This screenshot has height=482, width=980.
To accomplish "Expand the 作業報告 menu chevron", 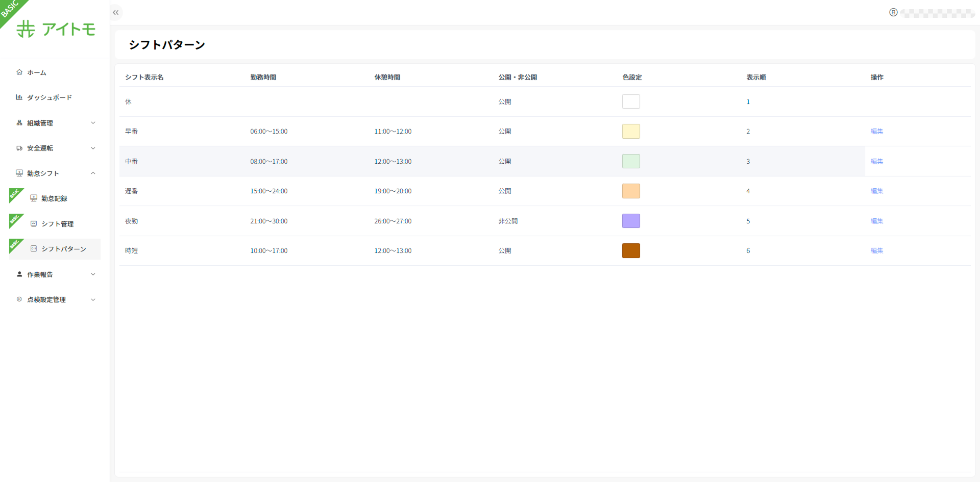I will (93, 274).
